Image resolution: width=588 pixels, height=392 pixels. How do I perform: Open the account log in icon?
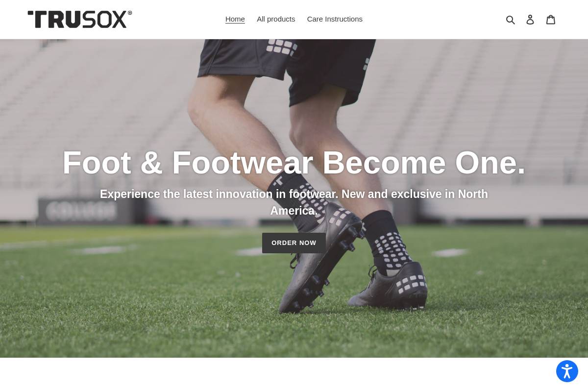[530, 20]
